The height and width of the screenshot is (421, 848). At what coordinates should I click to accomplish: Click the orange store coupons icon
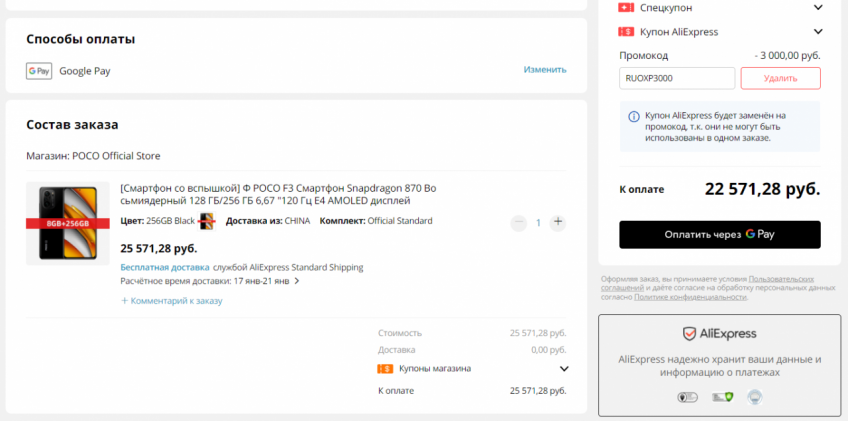pos(384,368)
